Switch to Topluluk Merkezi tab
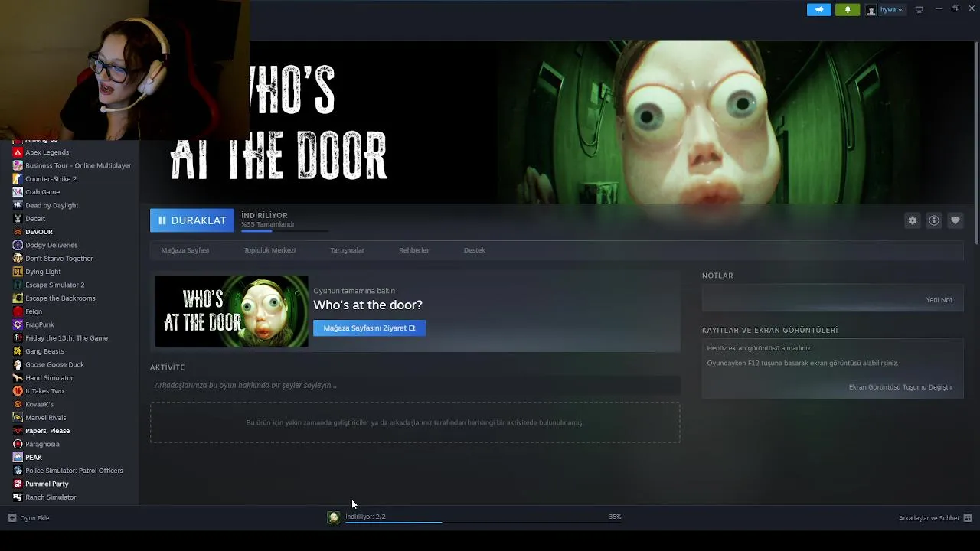Image resolution: width=980 pixels, height=551 pixels. click(x=269, y=250)
